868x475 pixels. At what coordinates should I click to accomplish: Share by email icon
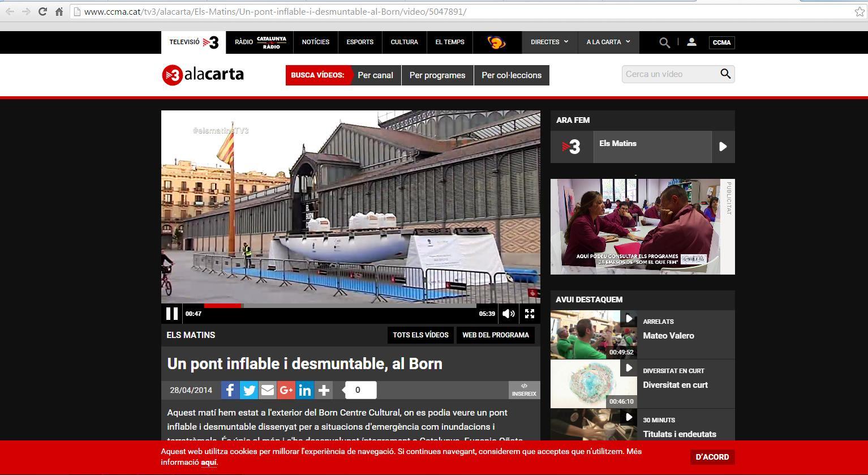(x=267, y=390)
